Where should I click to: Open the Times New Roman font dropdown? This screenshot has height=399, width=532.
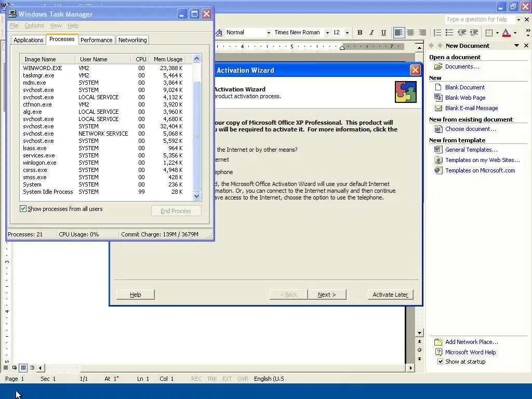pyautogui.click(x=327, y=33)
